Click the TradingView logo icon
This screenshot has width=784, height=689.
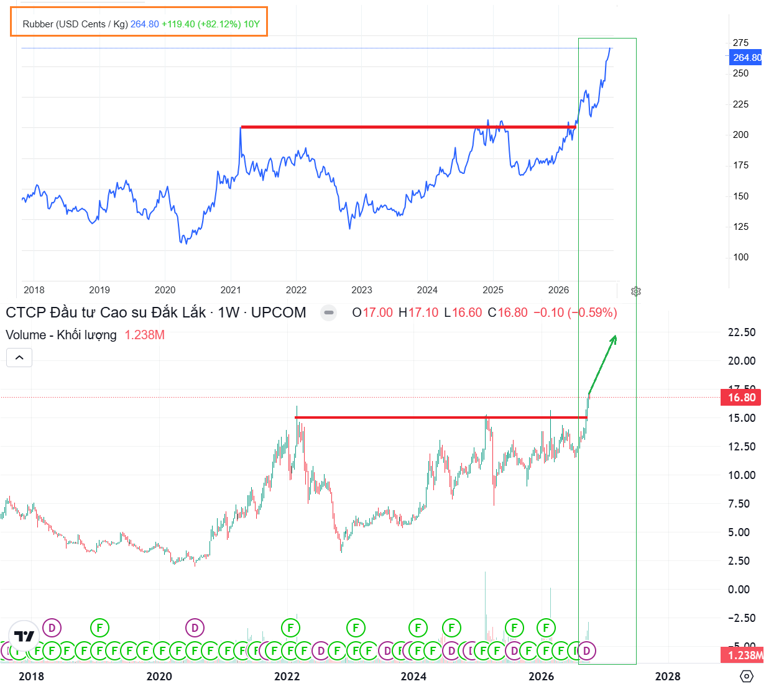(x=24, y=636)
